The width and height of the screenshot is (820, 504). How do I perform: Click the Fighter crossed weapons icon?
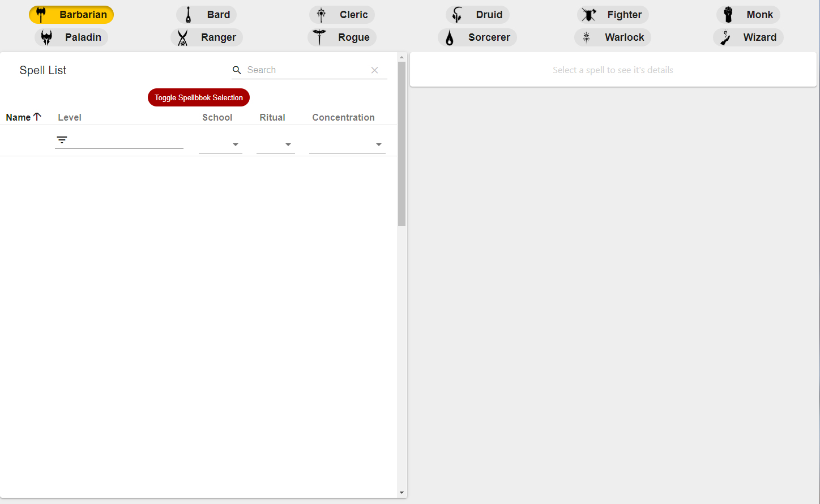[589, 15]
